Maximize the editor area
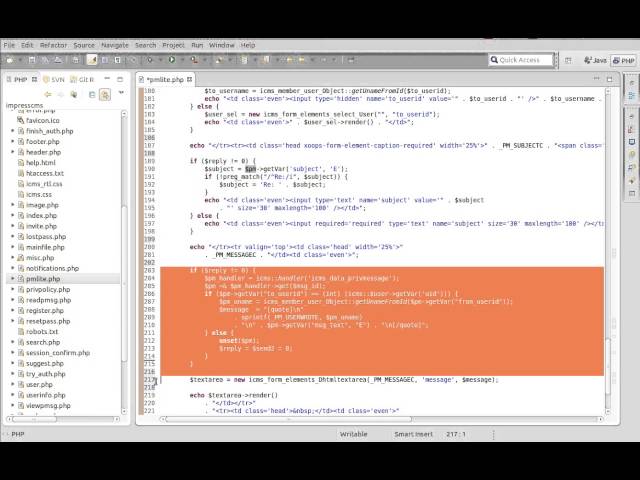 609,79
